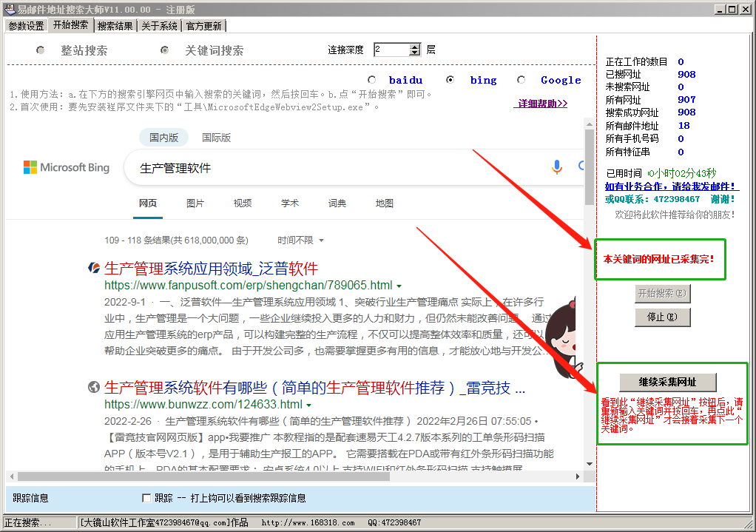
Task: Click the 连接深度 number field
Action: [x=391, y=49]
